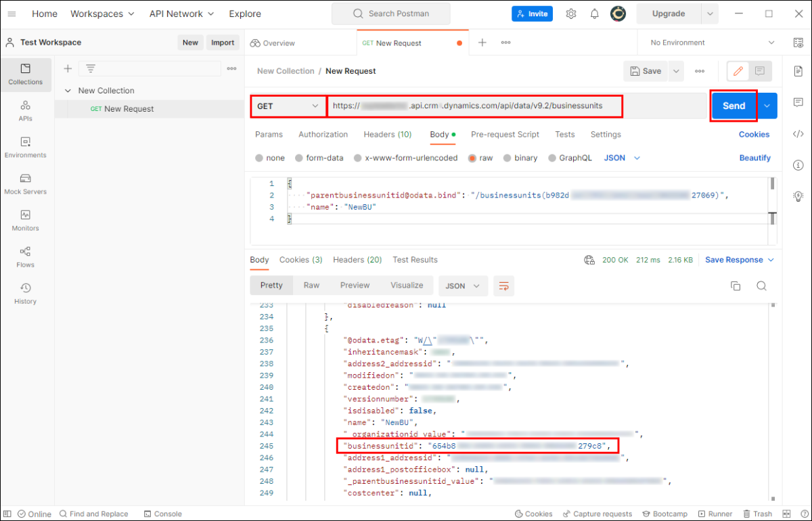Open raw body JSON format dropdown
The image size is (812, 521).
point(622,158)
